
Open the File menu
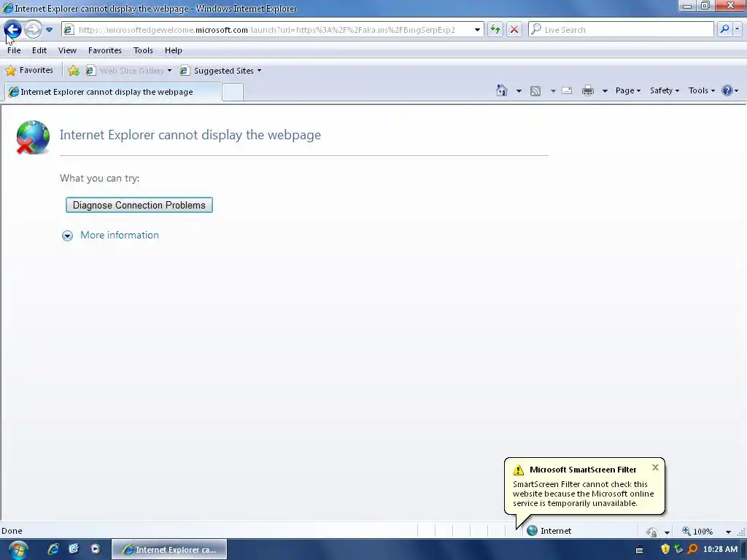[x=14, y=50]
